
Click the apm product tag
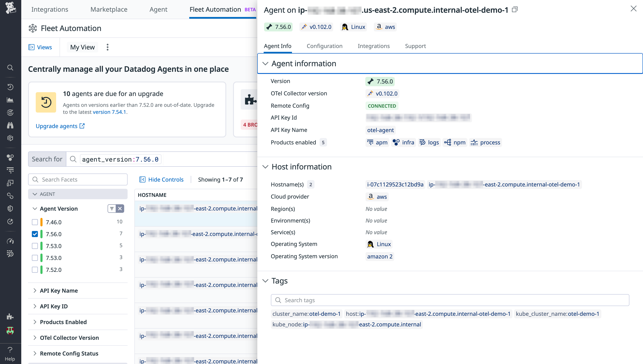[x=377, y=142]
